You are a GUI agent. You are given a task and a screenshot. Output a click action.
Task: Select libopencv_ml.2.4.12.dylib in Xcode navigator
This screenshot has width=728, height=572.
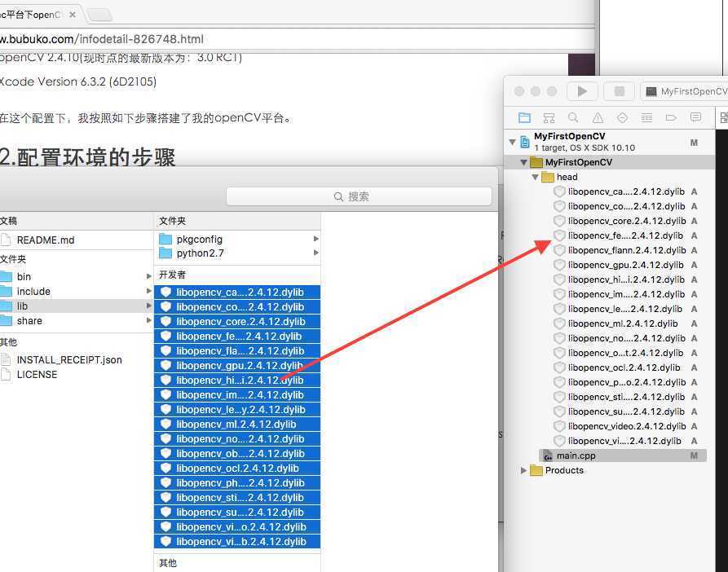(x=623, y=323)
